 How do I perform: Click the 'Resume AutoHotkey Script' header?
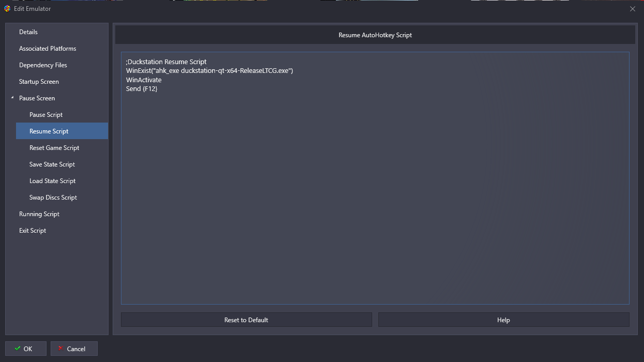(x=375, y=35)
